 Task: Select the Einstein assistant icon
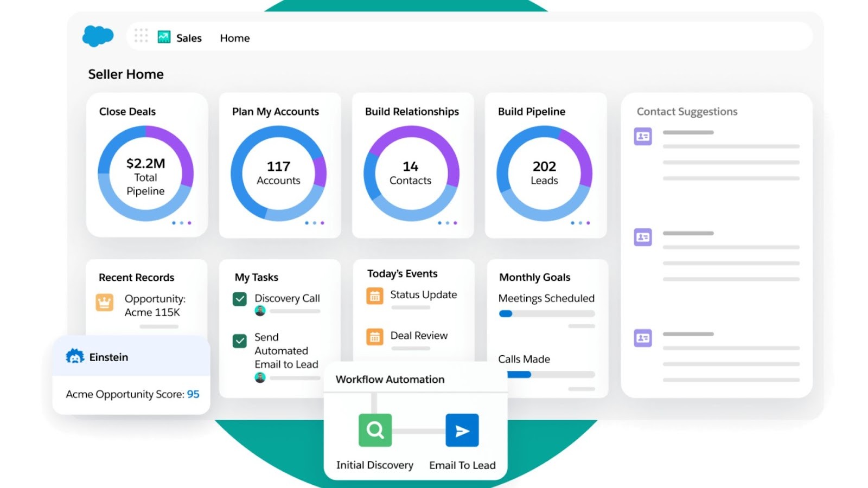[76, 357]
